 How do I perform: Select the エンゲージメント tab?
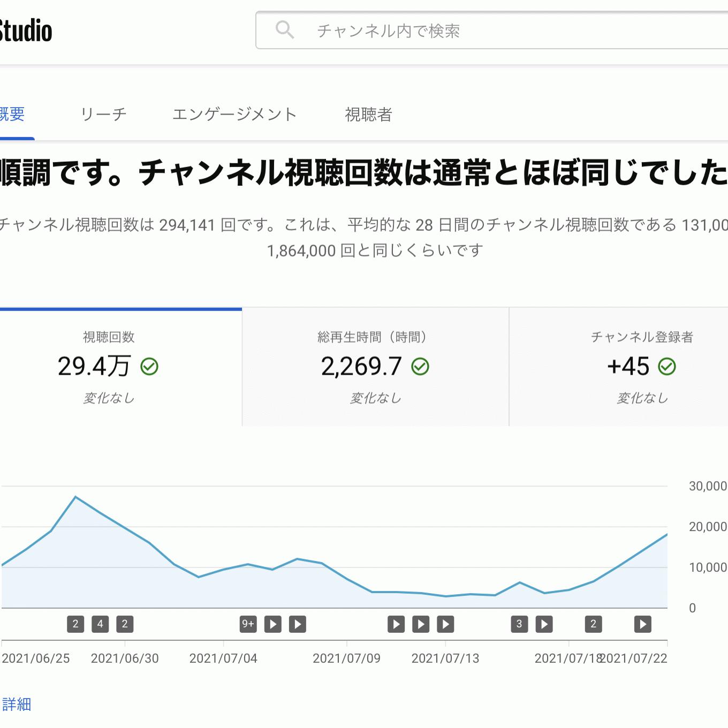234,114
